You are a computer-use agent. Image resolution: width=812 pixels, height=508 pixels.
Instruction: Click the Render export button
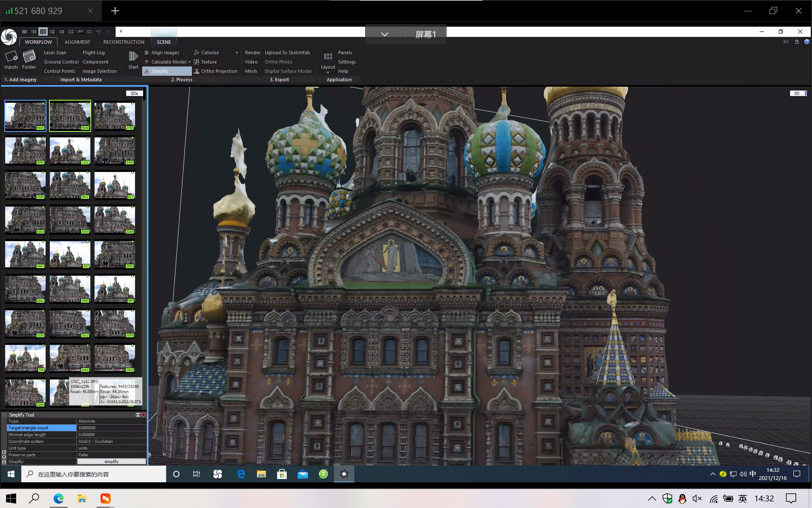(253, 52)
